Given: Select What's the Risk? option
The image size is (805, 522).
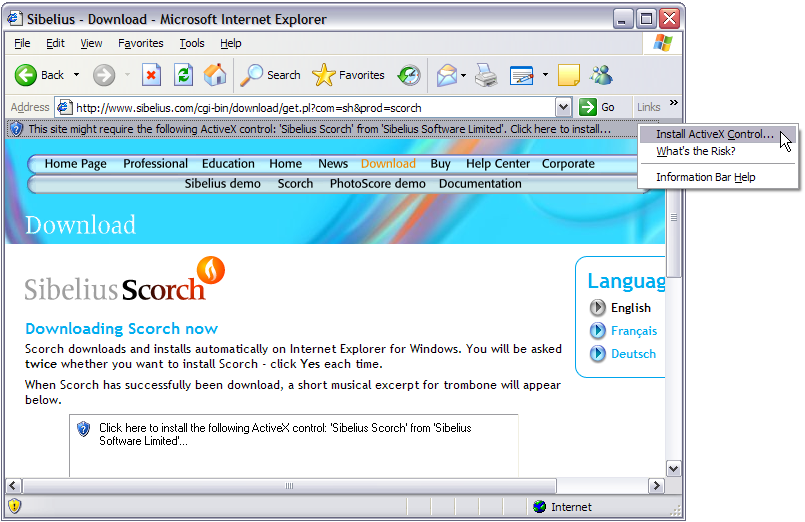Looking at the screenshot, I should coord(696,151).
